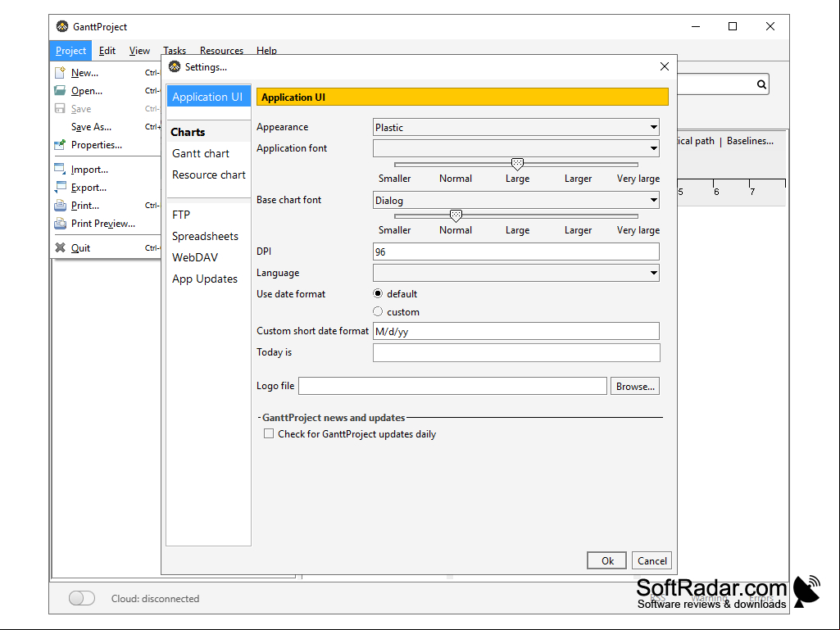Open the Tasks menu
840x630 pixels.
(175, 50)
